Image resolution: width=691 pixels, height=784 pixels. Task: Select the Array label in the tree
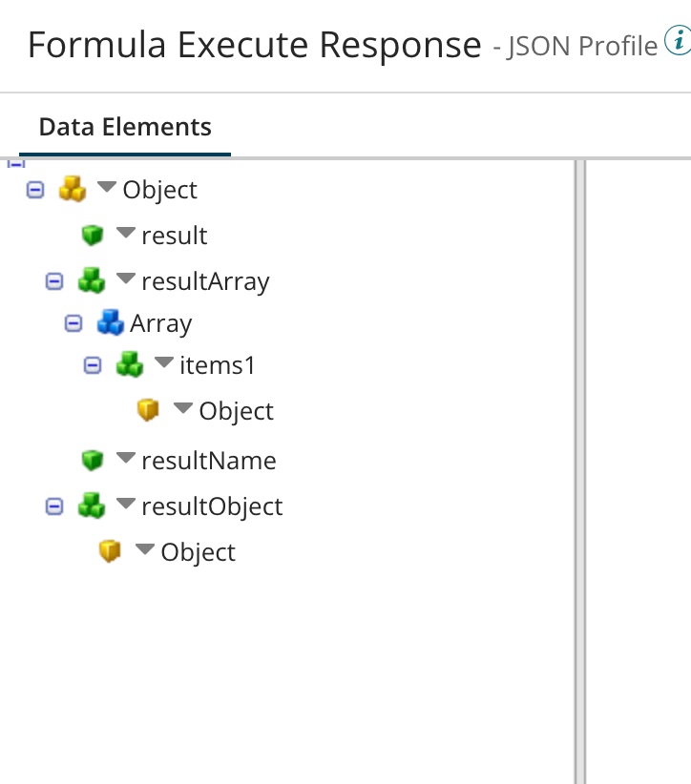[x=160, y=323]
